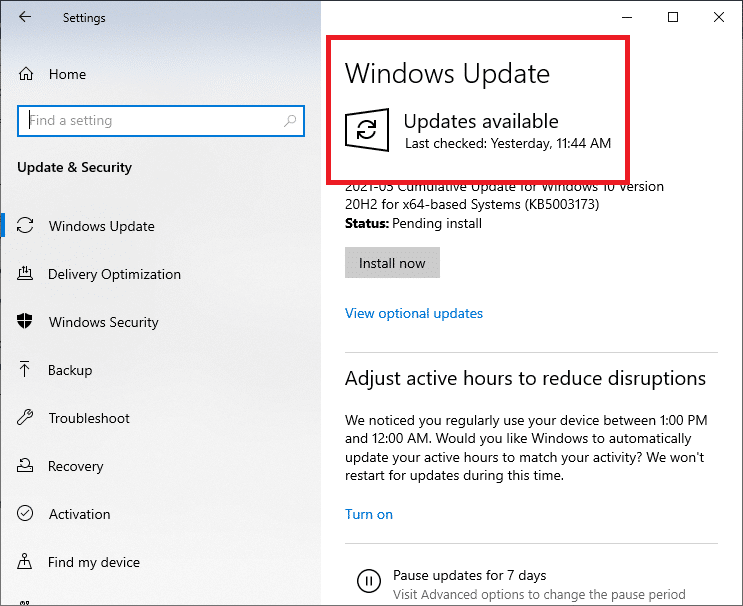Open Troubleshoot wrench icon
743x606 pixels.
pos(26,418)
